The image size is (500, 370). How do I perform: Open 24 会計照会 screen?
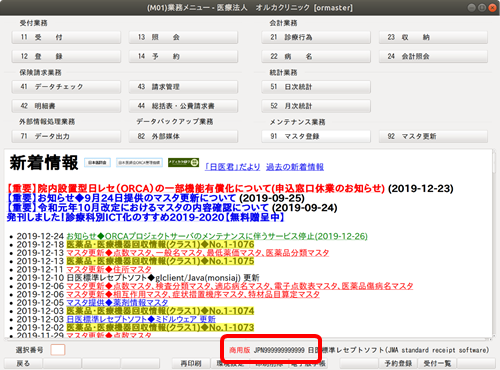tap(433, 56)
